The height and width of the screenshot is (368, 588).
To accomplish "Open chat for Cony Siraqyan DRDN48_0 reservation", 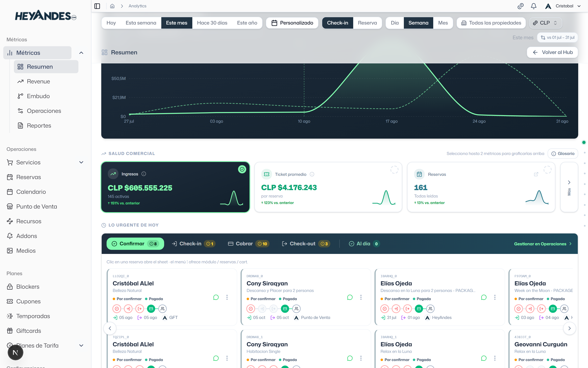I will point(350,297).
